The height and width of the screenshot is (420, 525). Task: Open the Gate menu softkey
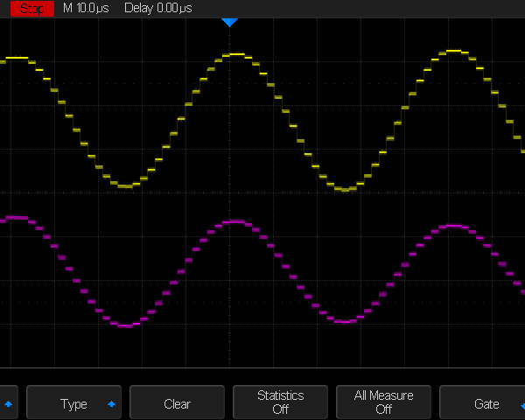(486, 403)
